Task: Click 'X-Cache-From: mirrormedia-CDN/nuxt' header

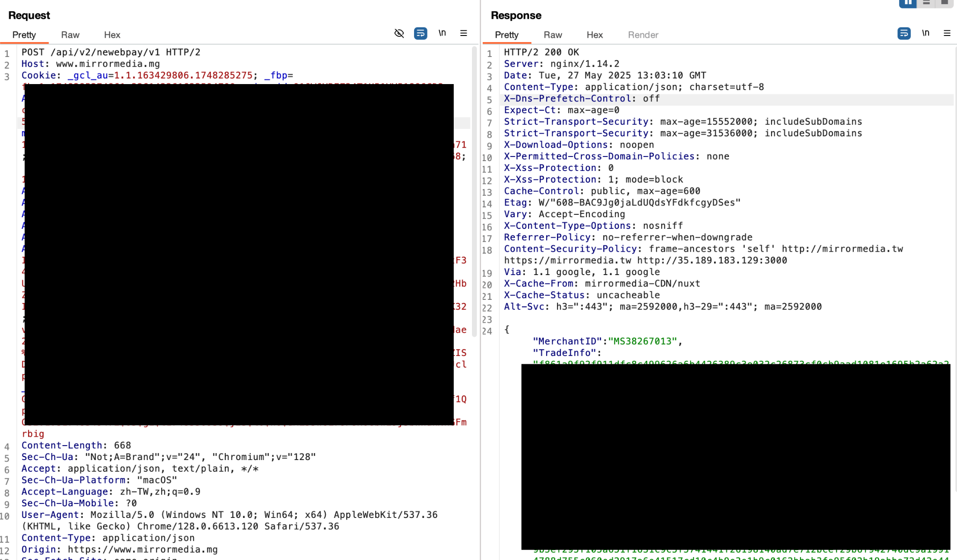Action: [602, 284]
